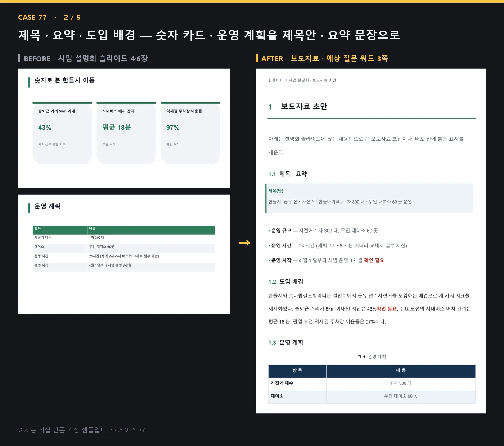Select the '시내버스 배차 간격' card label
504x446 pixels.
[x=118, y=111]
